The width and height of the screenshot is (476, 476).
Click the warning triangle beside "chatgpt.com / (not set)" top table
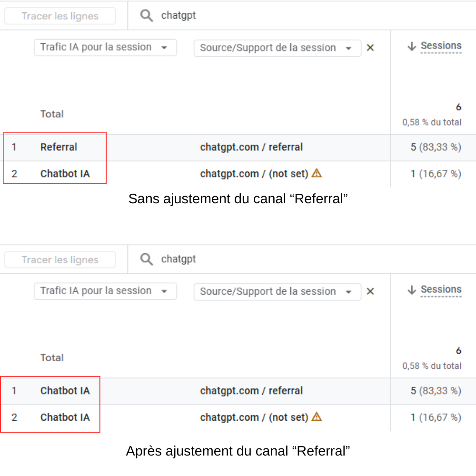click(316, 174)
